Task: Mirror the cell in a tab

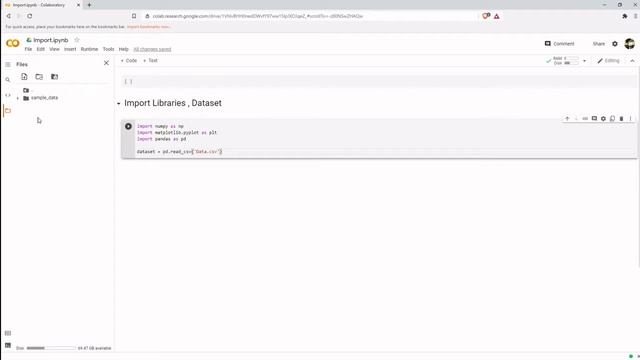Action: 612,119
